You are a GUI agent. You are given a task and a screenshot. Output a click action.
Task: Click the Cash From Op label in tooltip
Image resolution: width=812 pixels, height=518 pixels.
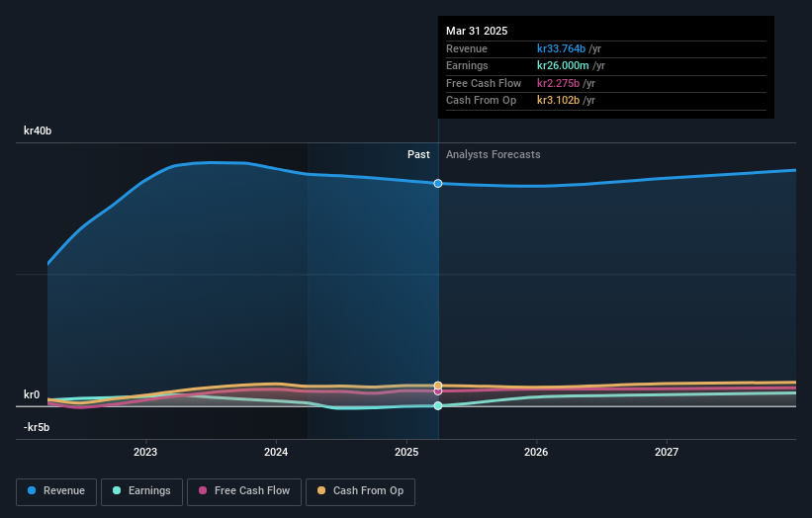pos(481,101)
